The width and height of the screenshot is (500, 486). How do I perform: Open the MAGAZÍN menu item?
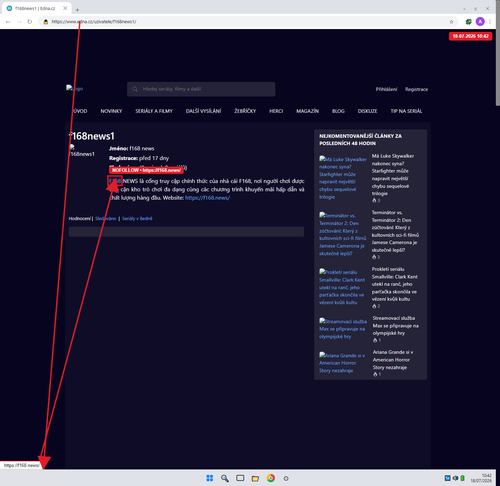pyautogui.click(x=307, y=111)
